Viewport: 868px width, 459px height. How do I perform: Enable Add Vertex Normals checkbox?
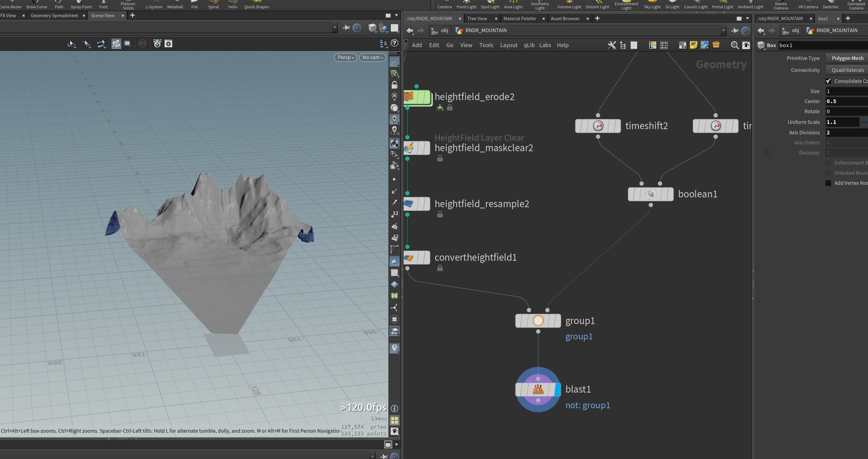[x=828, y=183]
